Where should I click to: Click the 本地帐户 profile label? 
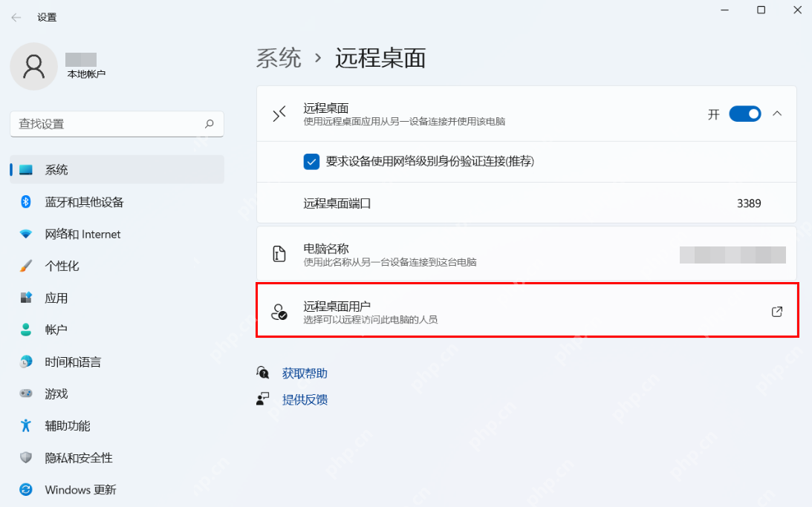click(x=86, y=74)
